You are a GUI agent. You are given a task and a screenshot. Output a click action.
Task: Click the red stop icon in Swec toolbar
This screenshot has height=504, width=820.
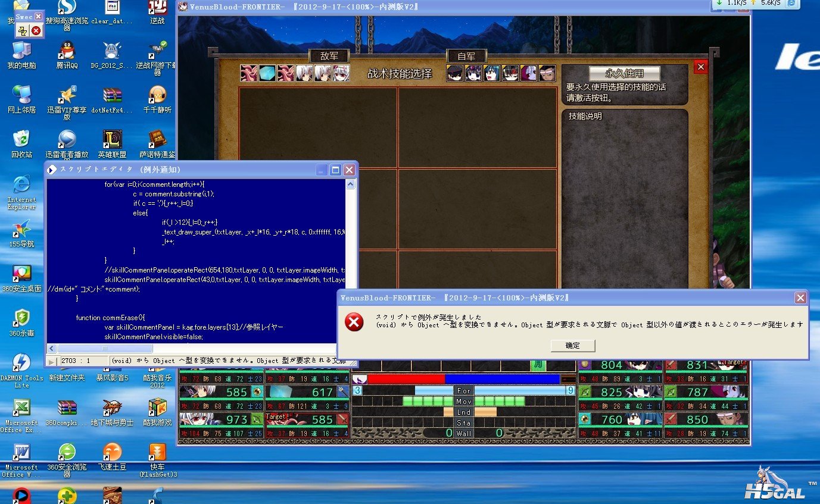(36, 30)
